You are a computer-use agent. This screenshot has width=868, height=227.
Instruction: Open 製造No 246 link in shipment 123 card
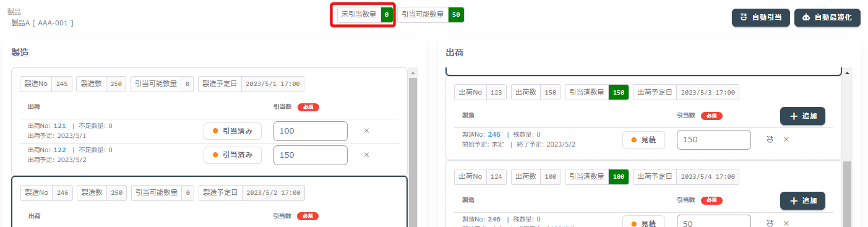point(494,135)
